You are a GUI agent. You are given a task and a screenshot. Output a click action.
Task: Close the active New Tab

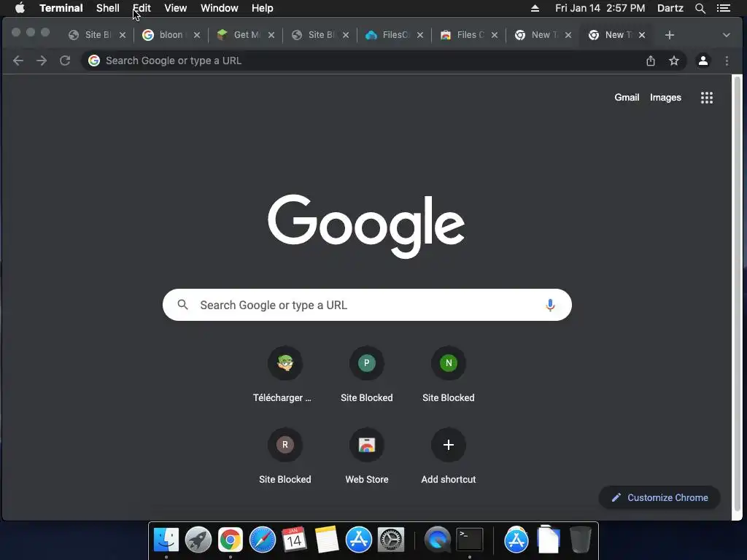(x=642, y=35)
